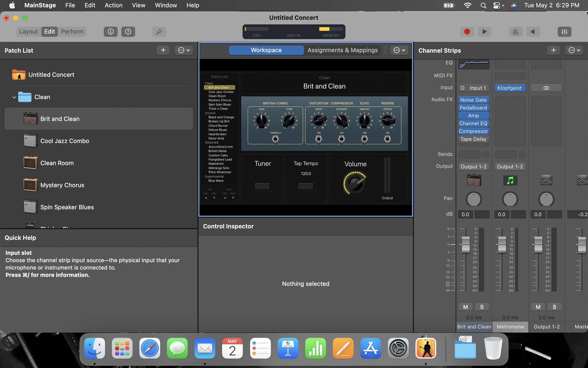Image resolution: width=588 pixels, height=368 pixels.
Task: Click the Channel EQ plug-in button
Action: [474, 124]
